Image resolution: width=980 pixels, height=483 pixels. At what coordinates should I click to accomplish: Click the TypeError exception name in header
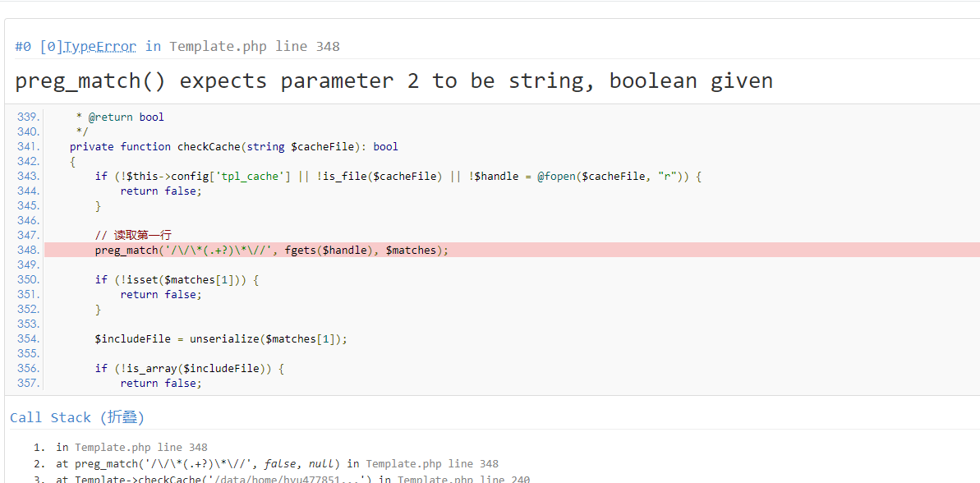[99, 47]
